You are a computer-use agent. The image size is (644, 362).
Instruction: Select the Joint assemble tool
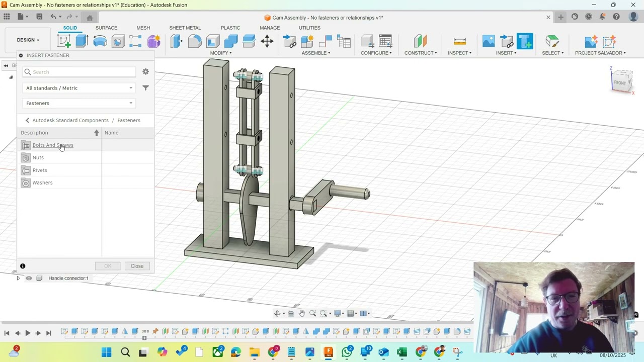point(326,41)
